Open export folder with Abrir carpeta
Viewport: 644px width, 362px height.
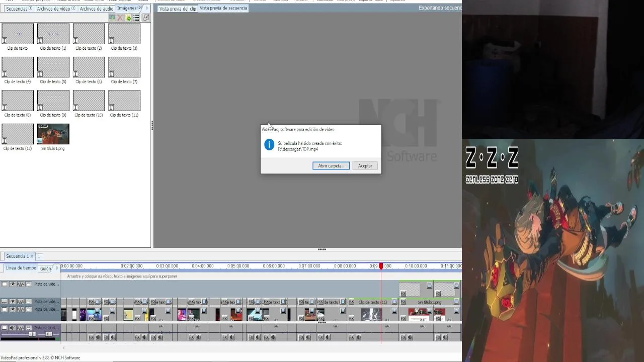pyautogui.click(x=331, y=166)
